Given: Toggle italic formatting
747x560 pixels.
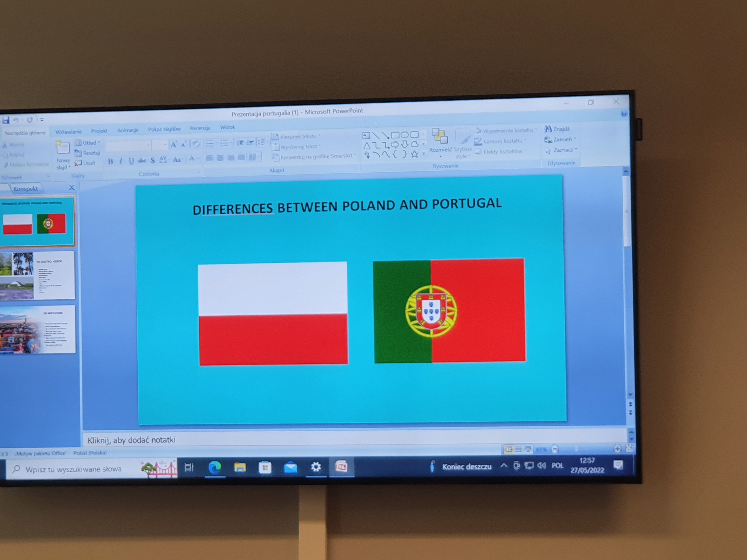Looking at the screenshot, I should 121,161.
